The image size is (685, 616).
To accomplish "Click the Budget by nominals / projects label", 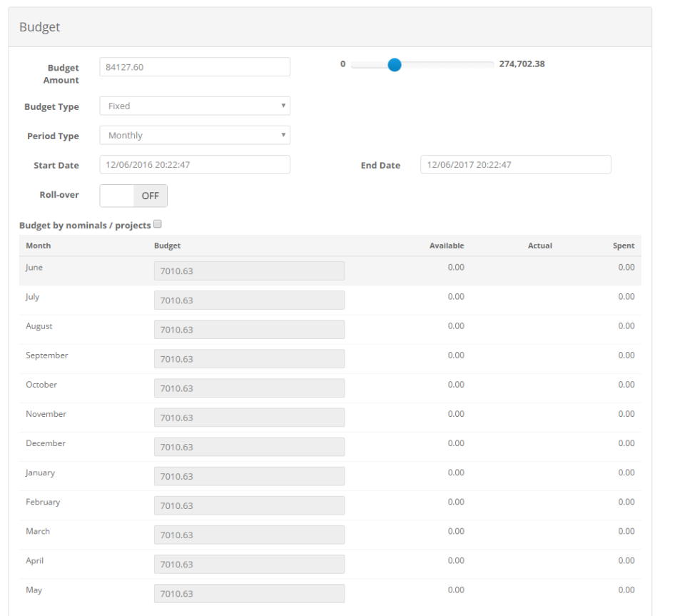I will tap(85, 226).
